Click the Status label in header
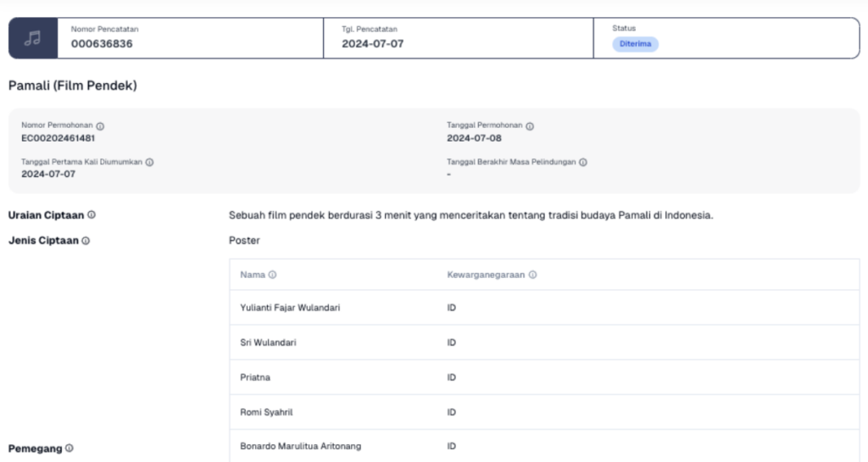This screenshot has height=462, width=868. point(624,28)
